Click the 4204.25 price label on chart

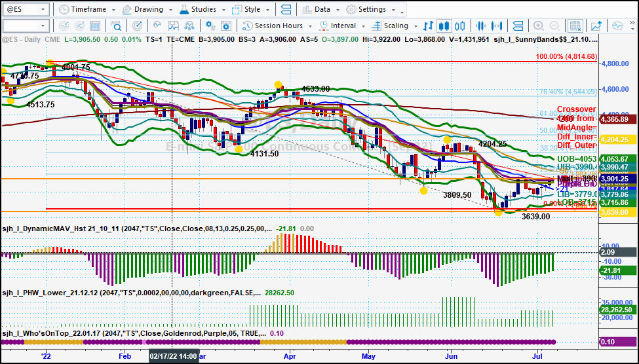pyautogui.click(x=493, y=144)
